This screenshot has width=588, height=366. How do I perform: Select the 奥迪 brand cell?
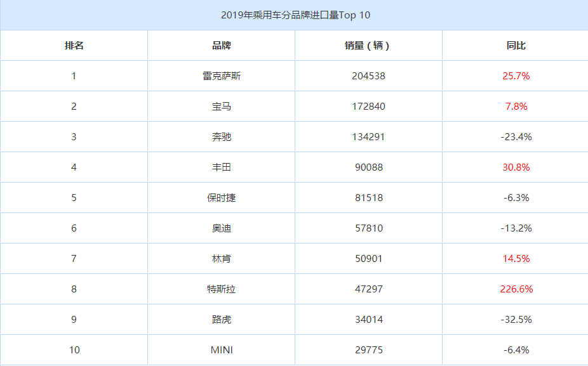(221, 228)
